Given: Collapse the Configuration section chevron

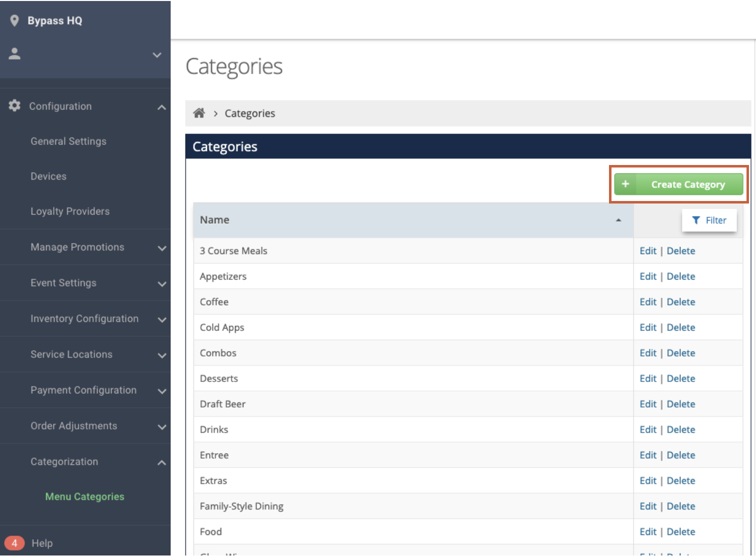Looking at the screenshot, I should tap(161, 107).
